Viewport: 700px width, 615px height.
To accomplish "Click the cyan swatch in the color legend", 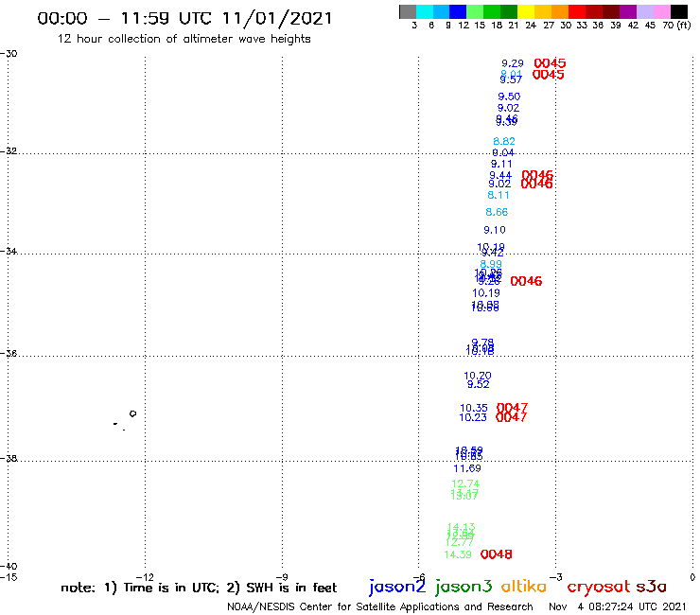I will (x=425, y=11).
